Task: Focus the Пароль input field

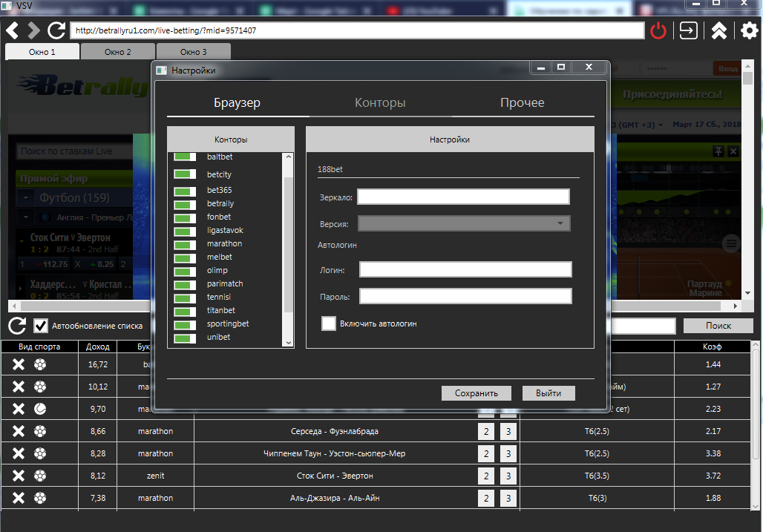Action: click(x=465, y=296)
